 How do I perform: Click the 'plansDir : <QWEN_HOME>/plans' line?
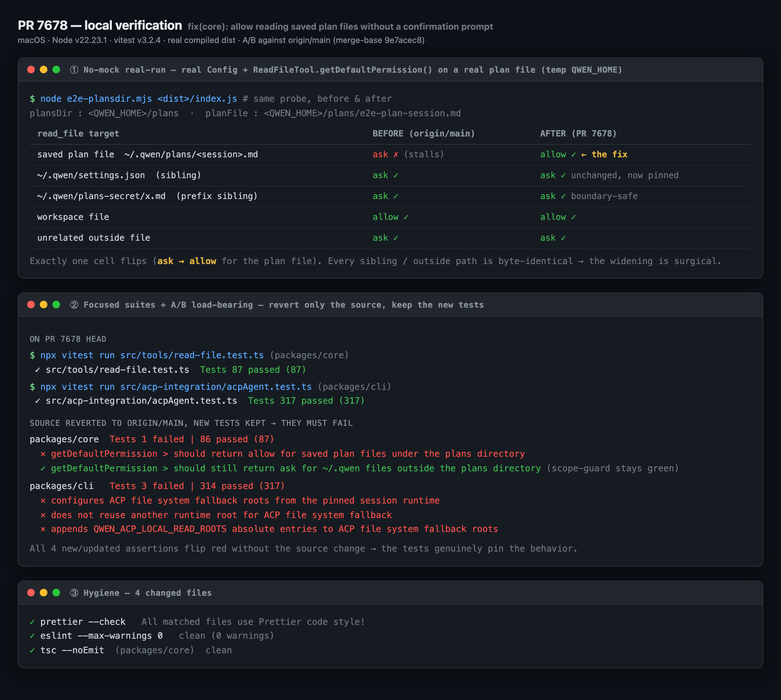(245, 113)
